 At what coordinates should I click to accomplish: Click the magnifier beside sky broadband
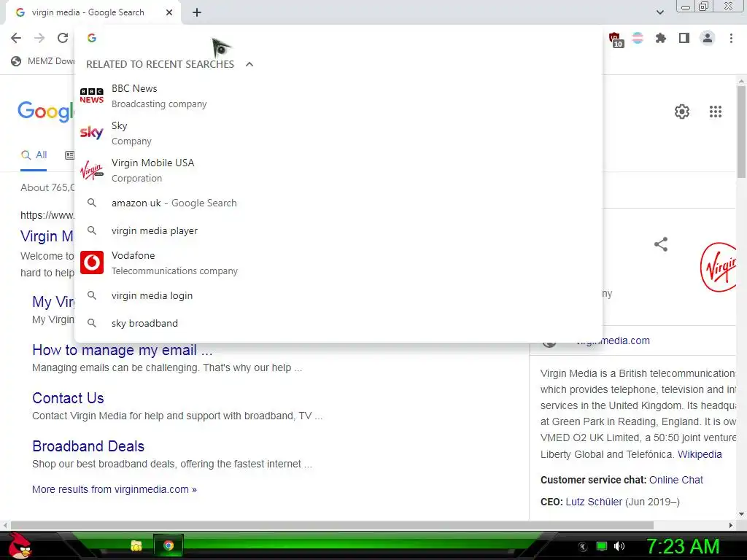(x=92, y=323)
